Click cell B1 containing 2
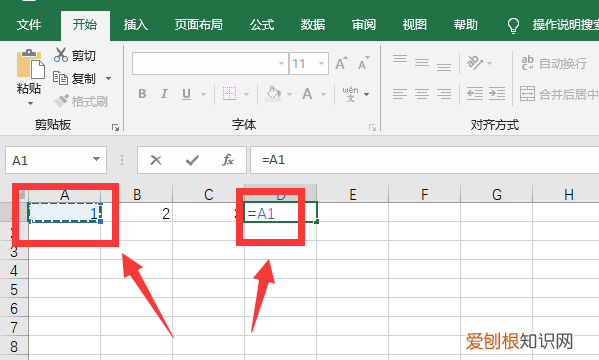The height and width of the screenshot is (360, 599). click(x=137, y=213)
